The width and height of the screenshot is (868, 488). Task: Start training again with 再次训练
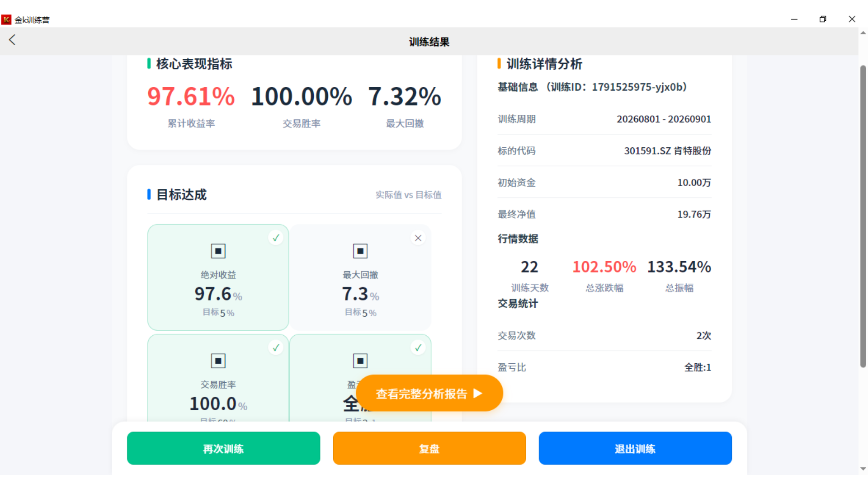click(223, 448)
